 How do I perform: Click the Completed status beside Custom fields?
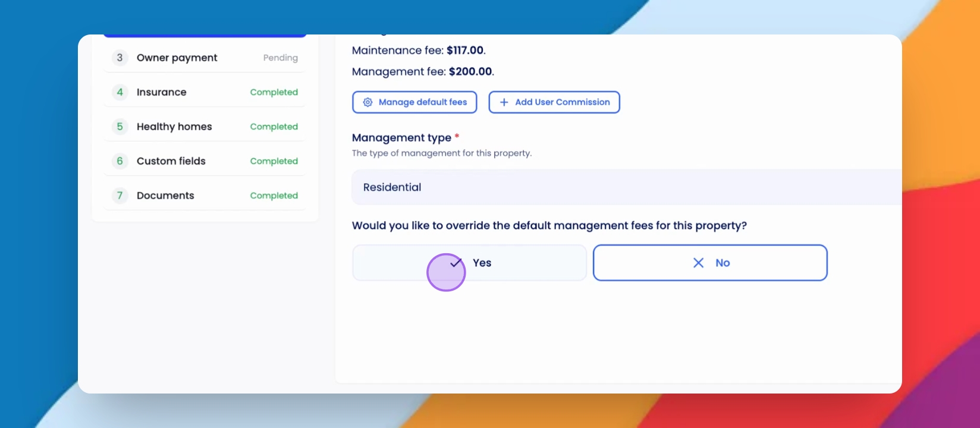[274, 161]
